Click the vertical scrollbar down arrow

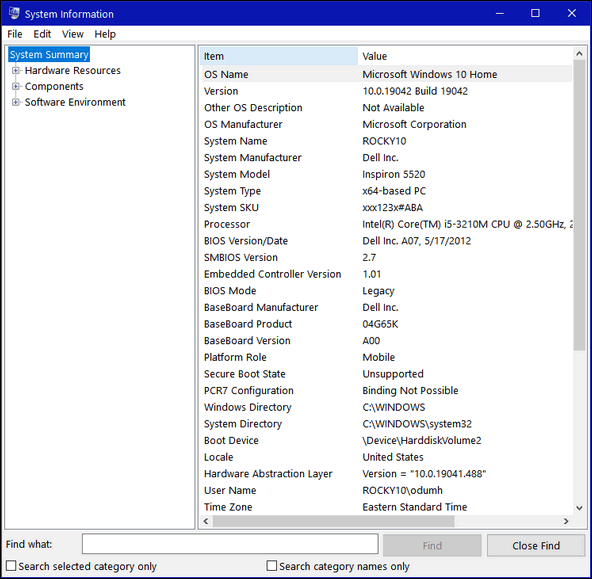[x=579, y=508]
